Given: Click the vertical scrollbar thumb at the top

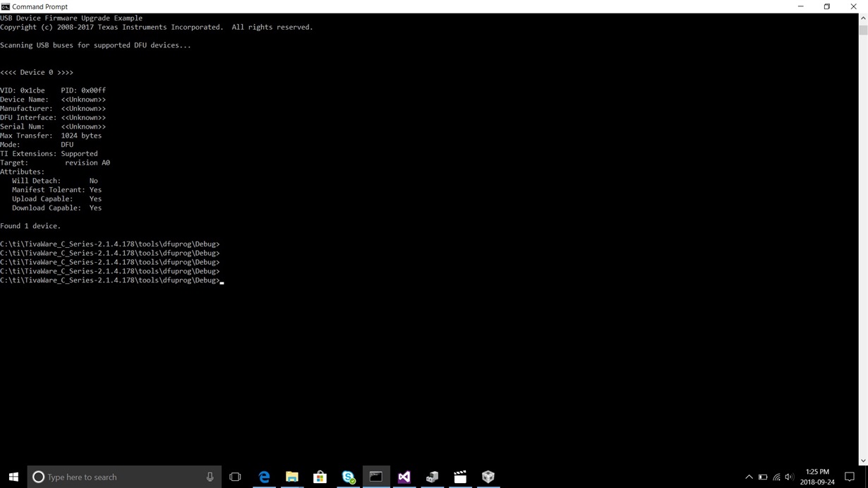Looking at the screenshot, I should click(862, 29).
